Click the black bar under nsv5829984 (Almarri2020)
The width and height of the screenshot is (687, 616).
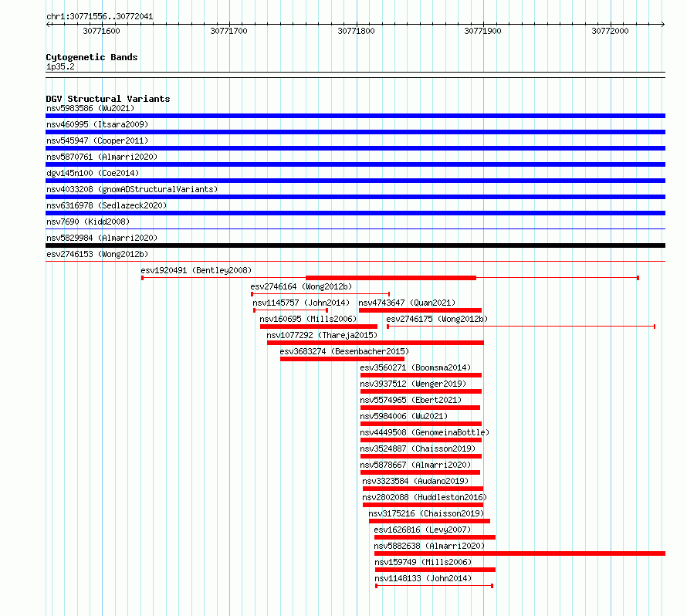(x=355, y=245)
